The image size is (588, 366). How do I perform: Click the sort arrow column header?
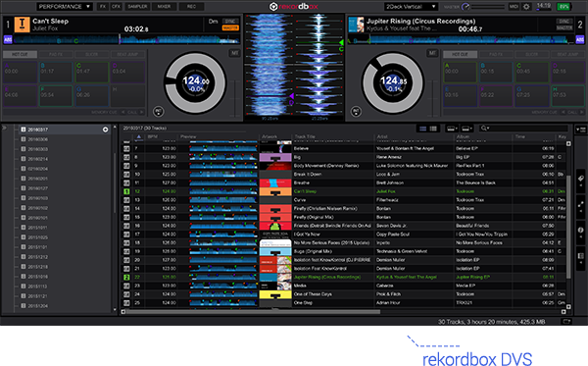(139, 136)
